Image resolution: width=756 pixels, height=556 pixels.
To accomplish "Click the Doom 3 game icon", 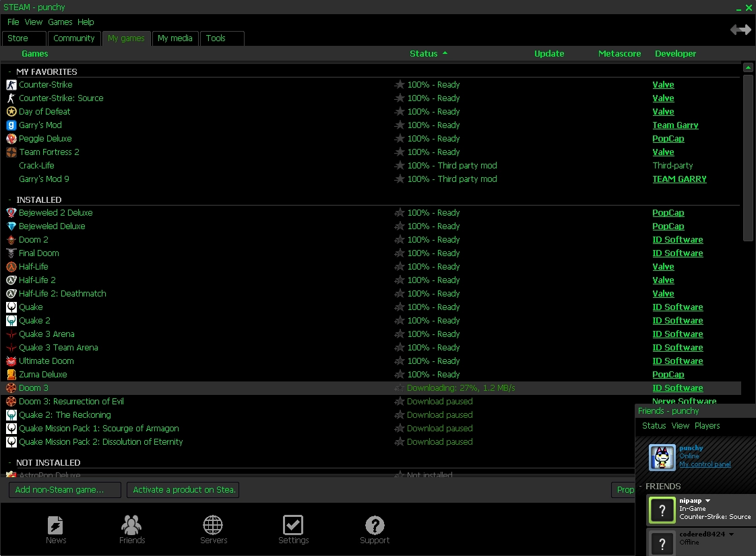I will (x=11, y=388).
